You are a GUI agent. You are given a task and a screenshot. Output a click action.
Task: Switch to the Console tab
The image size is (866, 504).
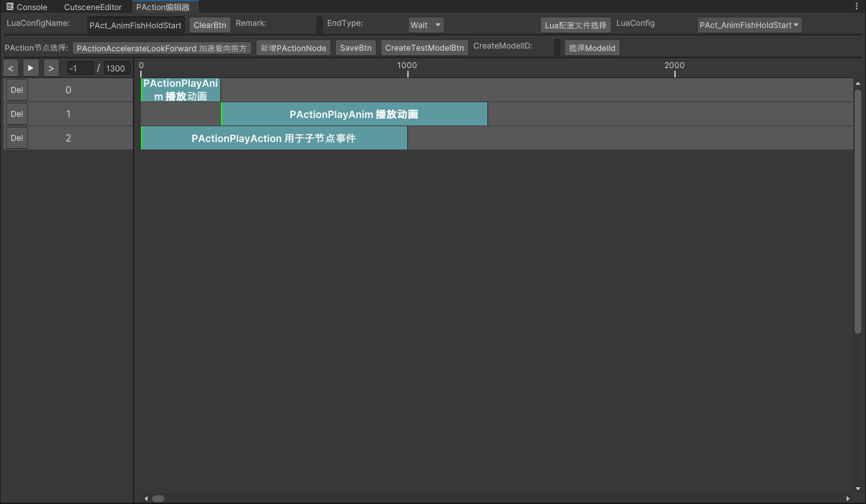27,7
